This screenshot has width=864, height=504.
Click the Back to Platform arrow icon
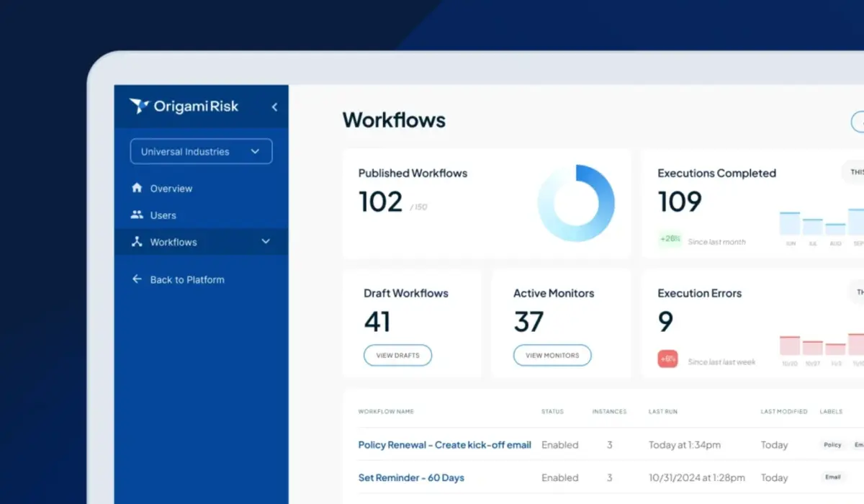tap(137, 279)
